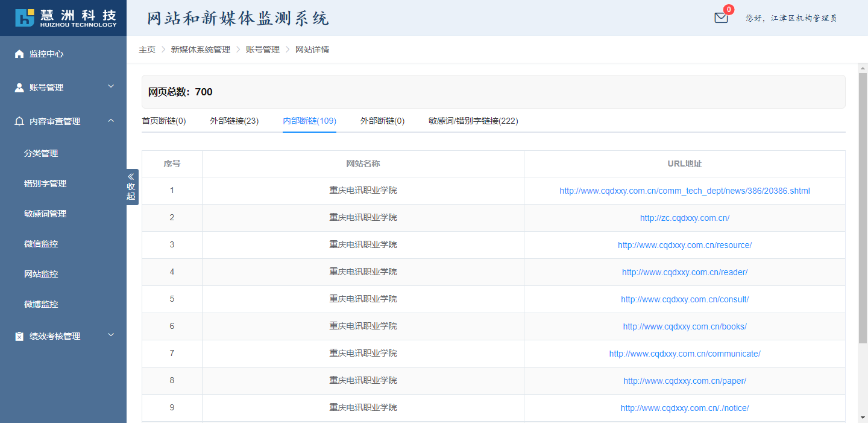Open 微信监控 from the sidebar
Screen dimensions: 868x423
41,244
